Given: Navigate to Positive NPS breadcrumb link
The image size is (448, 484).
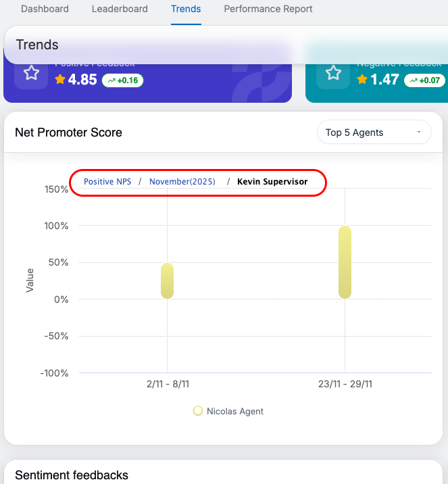Looking at the screenshot, I should [107, 182].
